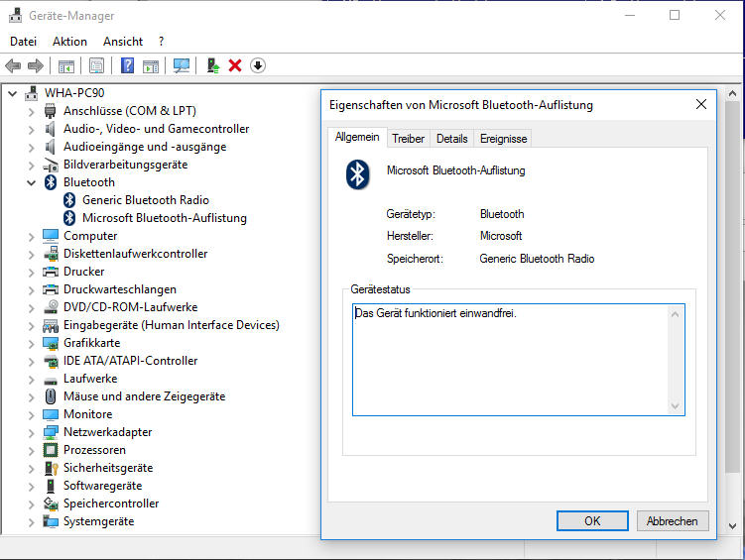Click the large Bluetooth icon in properties dialog
Viewport: 745px width, 560px height.
click(x=358, y=174)
